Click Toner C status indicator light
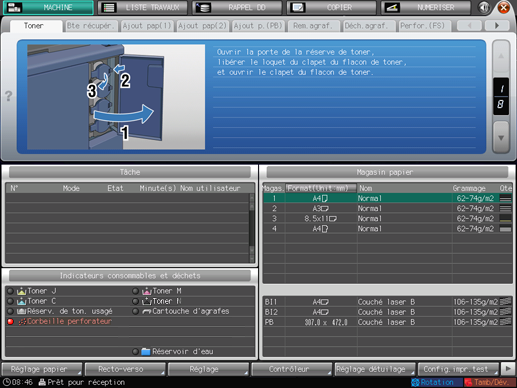Image resolution: width=517 pixels, height=388 pixels. click(x=10, y=301)
